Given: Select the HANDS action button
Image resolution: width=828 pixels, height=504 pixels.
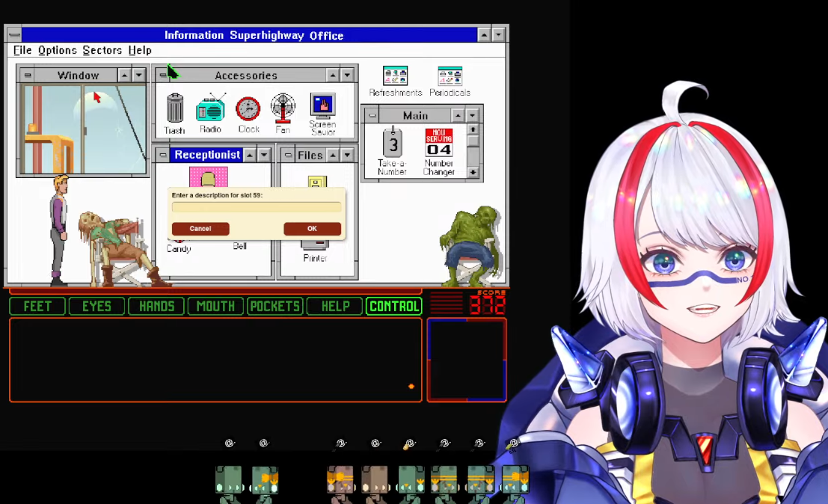Looking at the screenshot, I should click(x=156, y=306).
